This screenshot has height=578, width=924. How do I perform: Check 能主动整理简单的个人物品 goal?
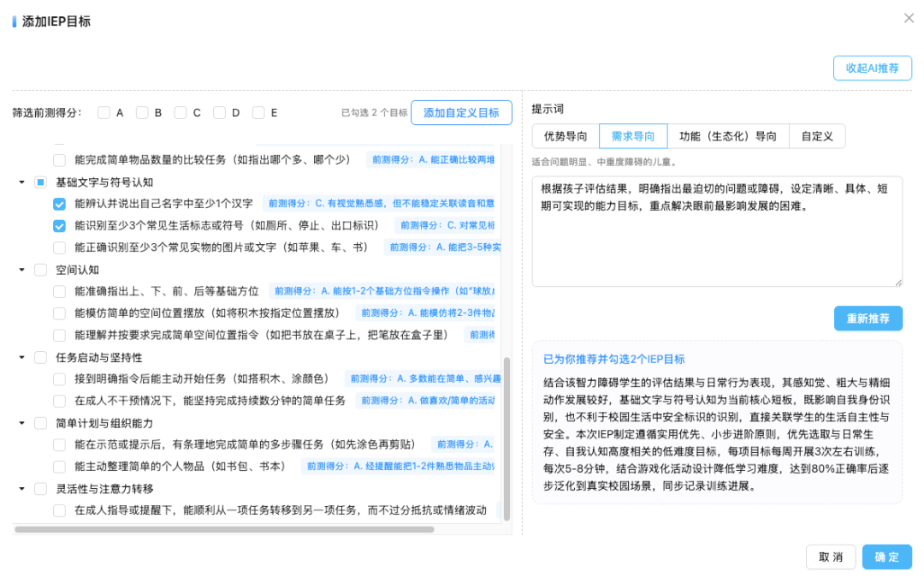(60, 467)
